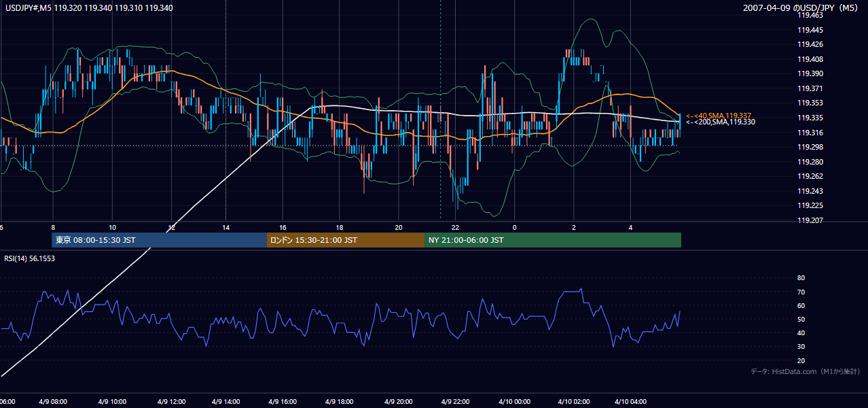This screenshot has height=408, width=868.
Task: Click price axis label 119.298
Action: click(811, 147)
